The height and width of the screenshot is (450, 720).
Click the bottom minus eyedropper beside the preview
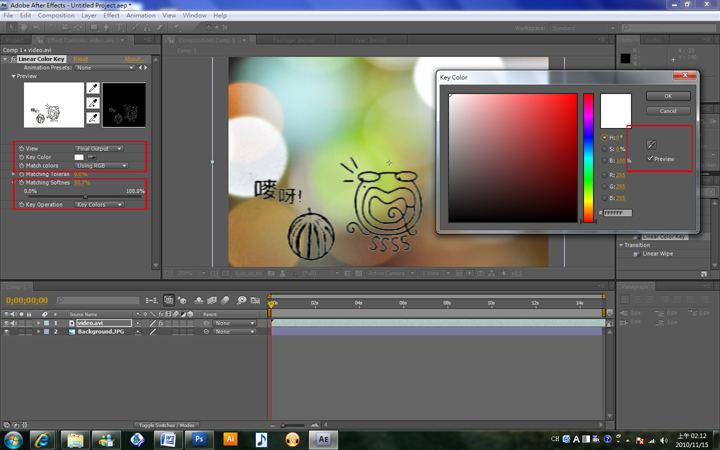click(x=93, y=118)
